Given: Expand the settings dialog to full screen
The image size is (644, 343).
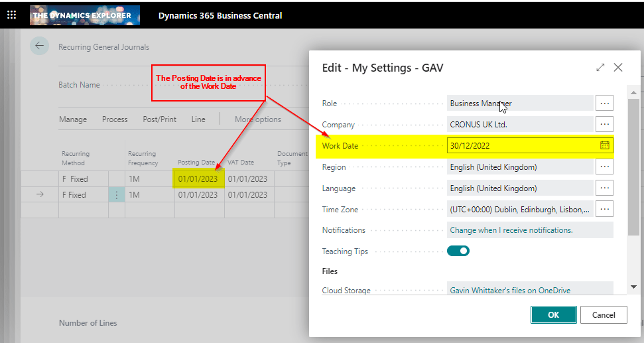Looking at the screenshot, I should (x=600, y=68).
